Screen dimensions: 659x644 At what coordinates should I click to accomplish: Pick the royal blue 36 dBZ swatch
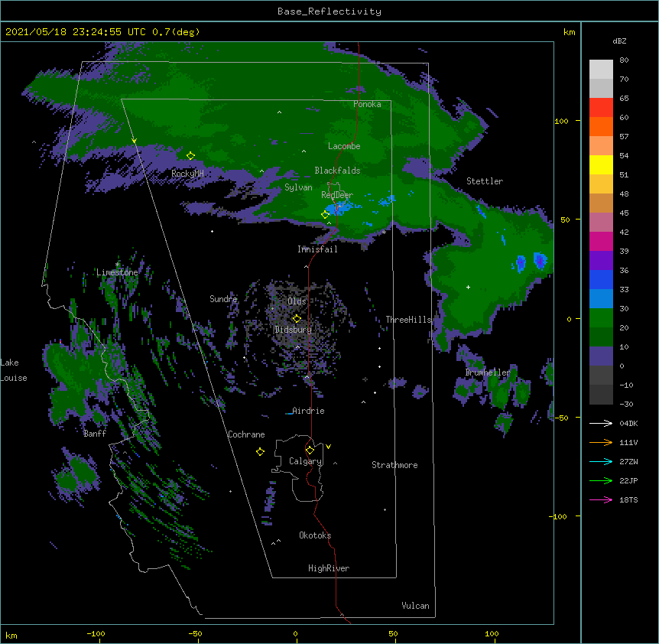point(601,279)
